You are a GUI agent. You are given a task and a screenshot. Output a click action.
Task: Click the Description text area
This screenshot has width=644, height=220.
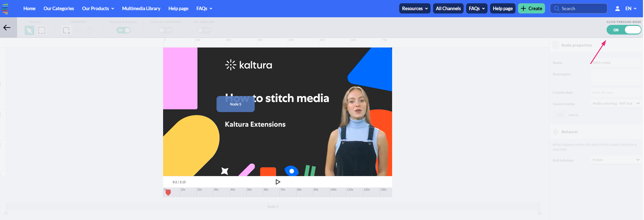tap(616, 77)
